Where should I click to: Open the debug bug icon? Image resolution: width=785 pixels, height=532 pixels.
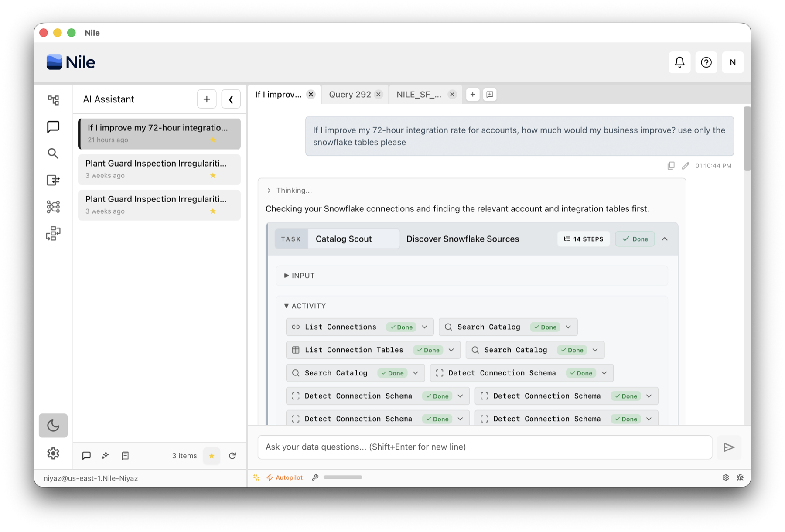[740, 477]
